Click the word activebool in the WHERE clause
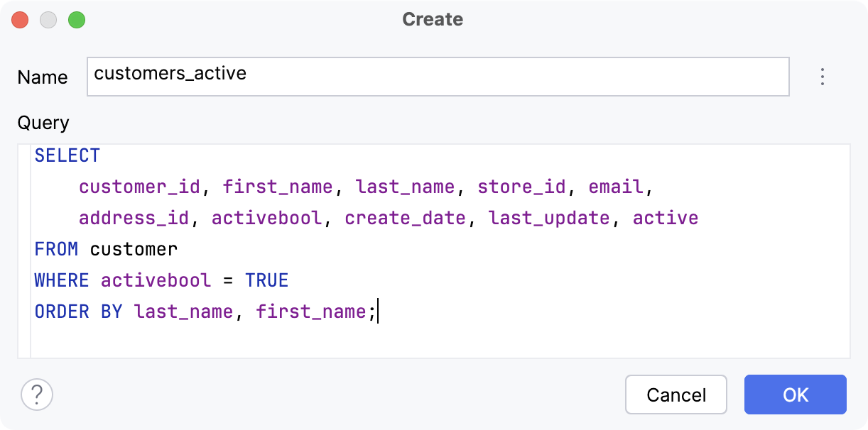The width and height of the screenshot is (868, 430). [x=156, y=280]
